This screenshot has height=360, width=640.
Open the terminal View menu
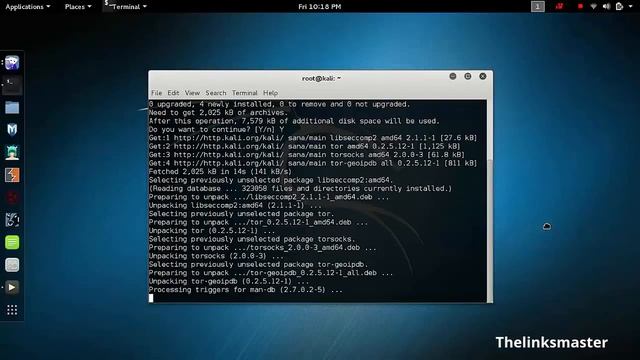click(192, 93)
